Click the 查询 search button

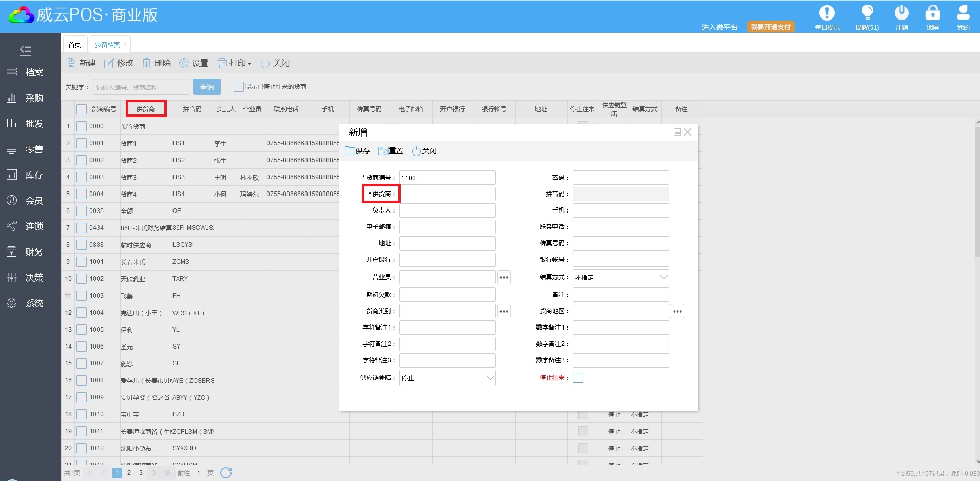pos(207,87)
